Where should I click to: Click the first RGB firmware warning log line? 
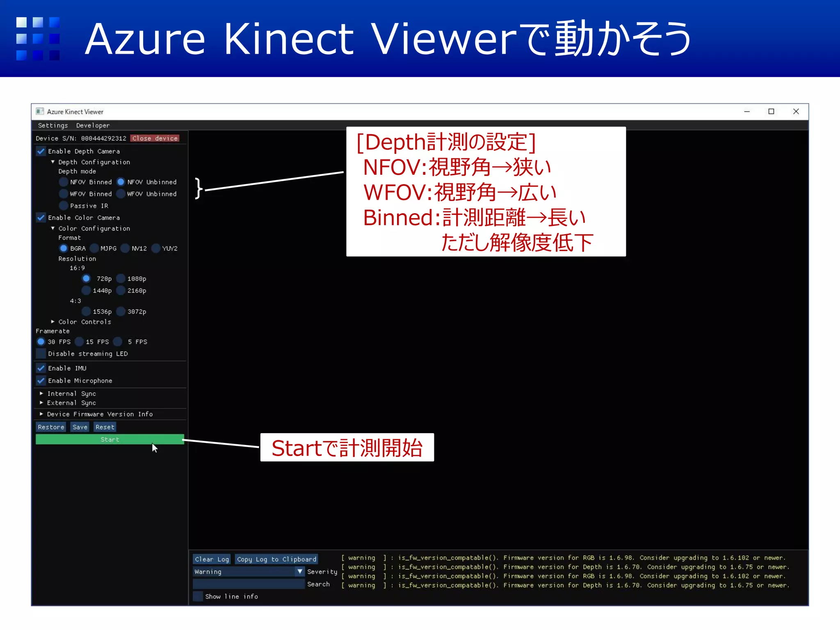click(564, 558)
